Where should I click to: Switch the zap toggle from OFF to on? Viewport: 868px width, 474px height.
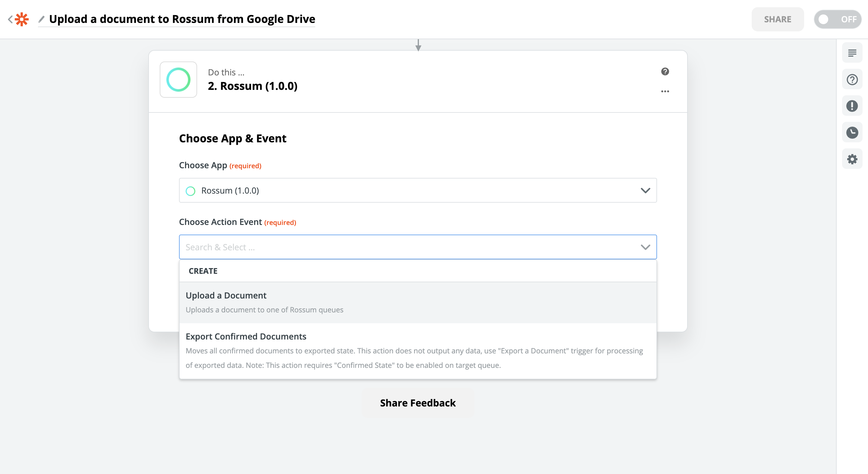point(837,19)
